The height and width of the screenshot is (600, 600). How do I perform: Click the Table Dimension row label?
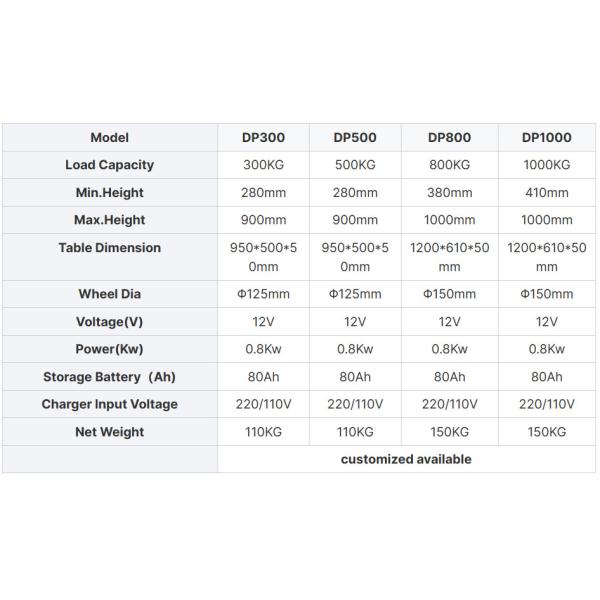[x=109, y=248]
